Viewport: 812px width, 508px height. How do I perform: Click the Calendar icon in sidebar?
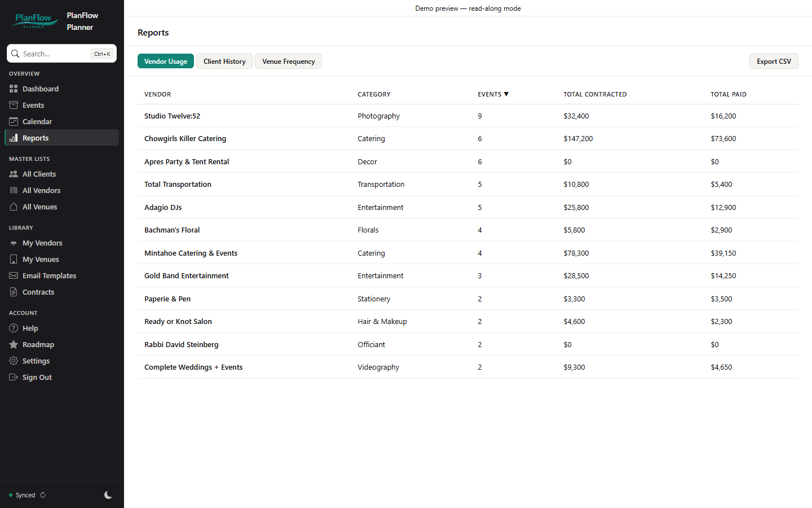tap(14, 121)
